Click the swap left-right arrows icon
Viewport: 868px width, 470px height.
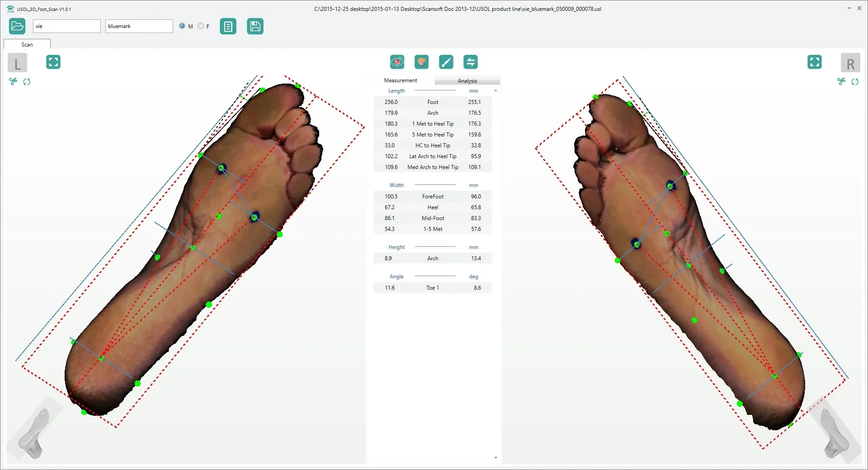471,62
